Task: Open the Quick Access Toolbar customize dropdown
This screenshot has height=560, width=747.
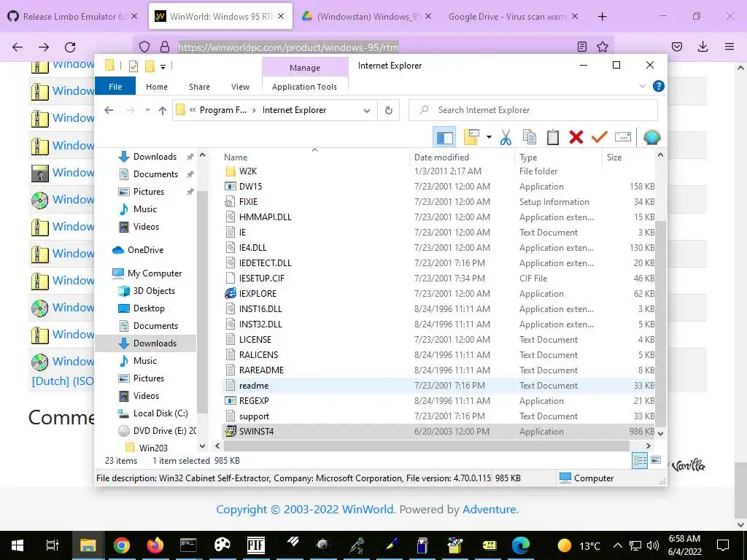Action: 163,66
